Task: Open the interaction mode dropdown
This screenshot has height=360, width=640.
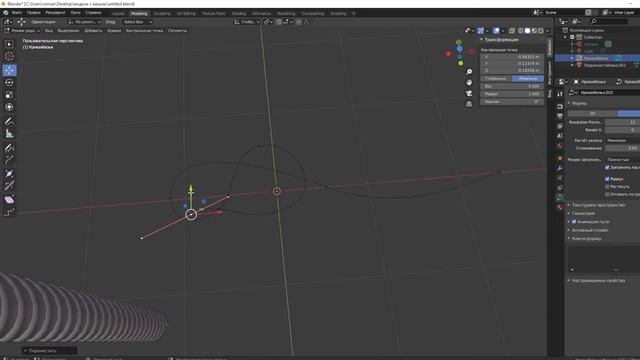Action: (x=22, y=31)
